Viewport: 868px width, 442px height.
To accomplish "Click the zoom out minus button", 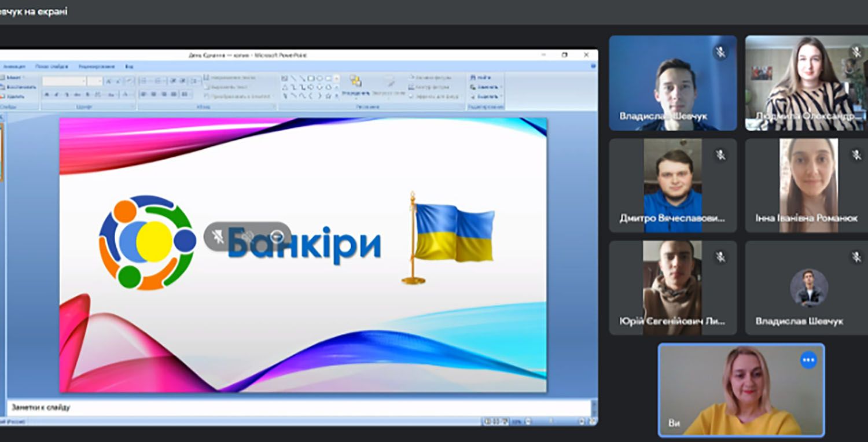I will click(528, 421).
